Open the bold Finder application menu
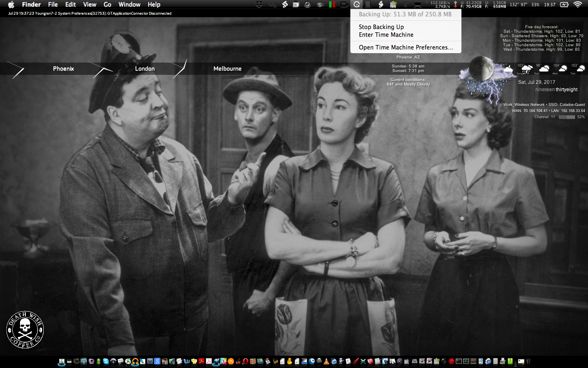 click(31, 4)
